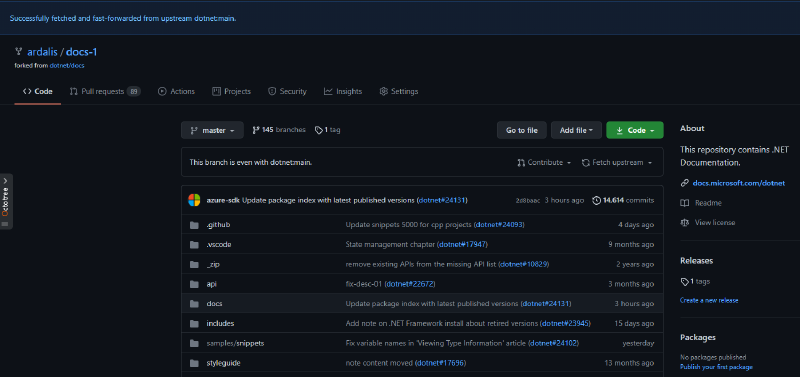Open the includes folder

[220, 323]
